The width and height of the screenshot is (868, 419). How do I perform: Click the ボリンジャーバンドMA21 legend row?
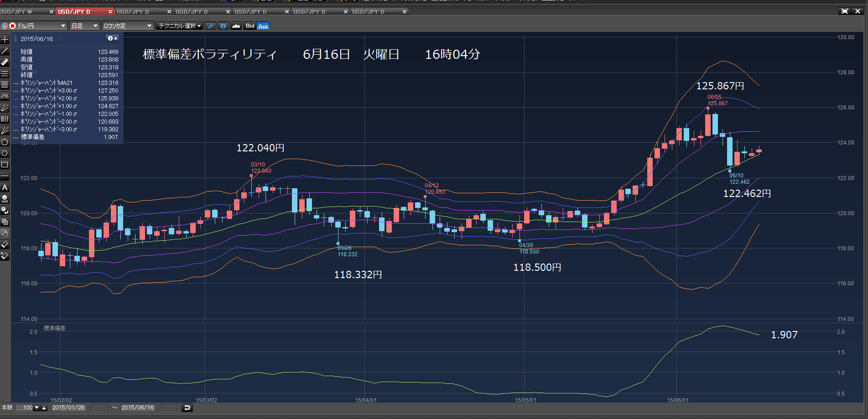[x=67, y=83]
